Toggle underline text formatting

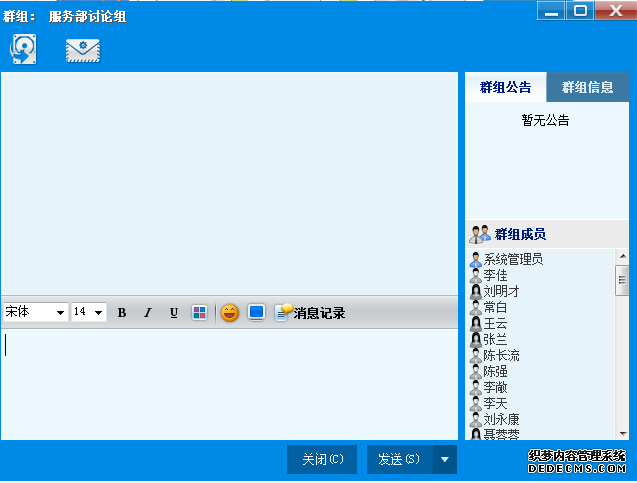pos(174,313)
